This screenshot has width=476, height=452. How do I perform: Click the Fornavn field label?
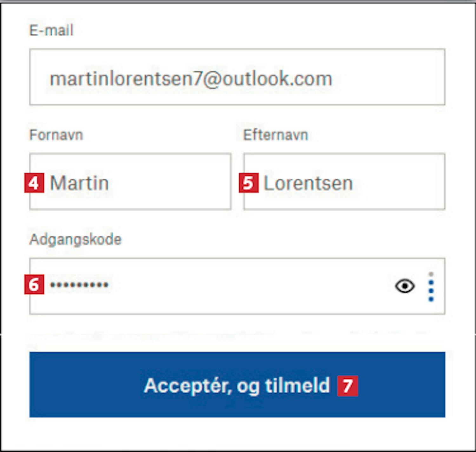coord(56,135)
